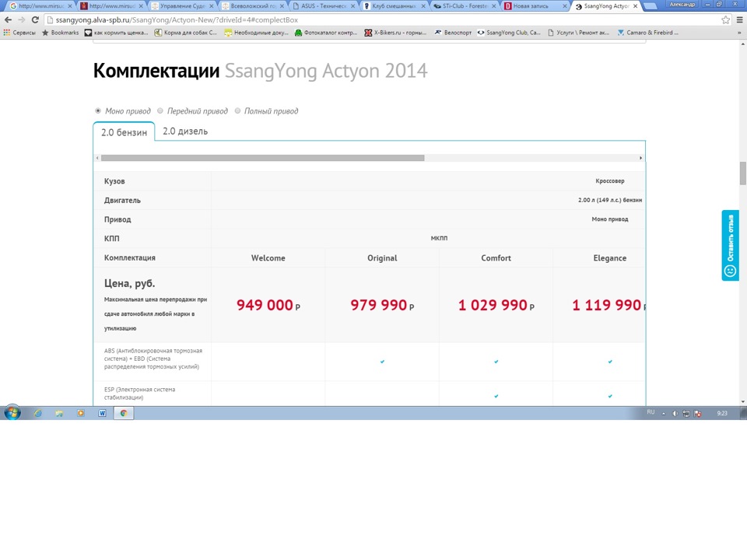
Task: Select the Welcome trim column header
Action: pyautogui.click(x=268, y=257)
